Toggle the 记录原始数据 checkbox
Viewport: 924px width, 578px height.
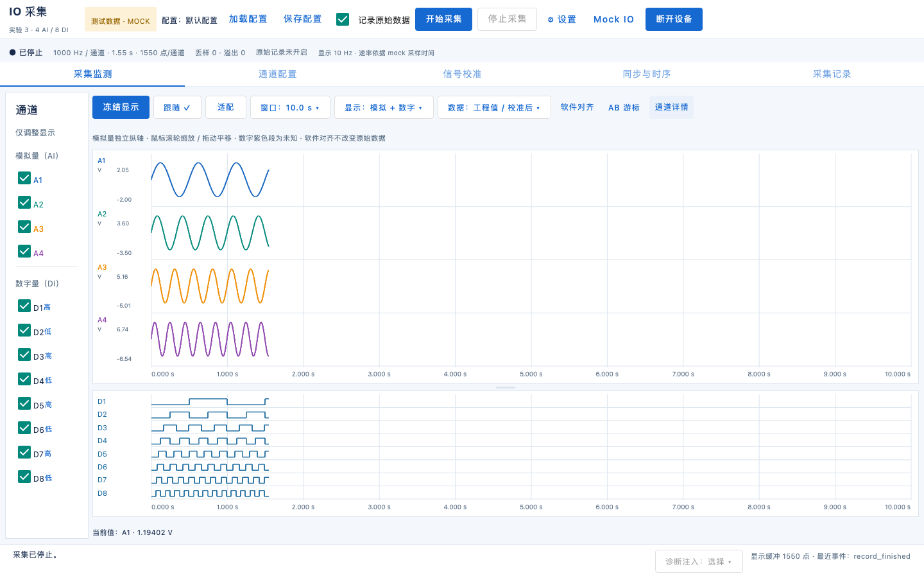[x=343, y=19]
